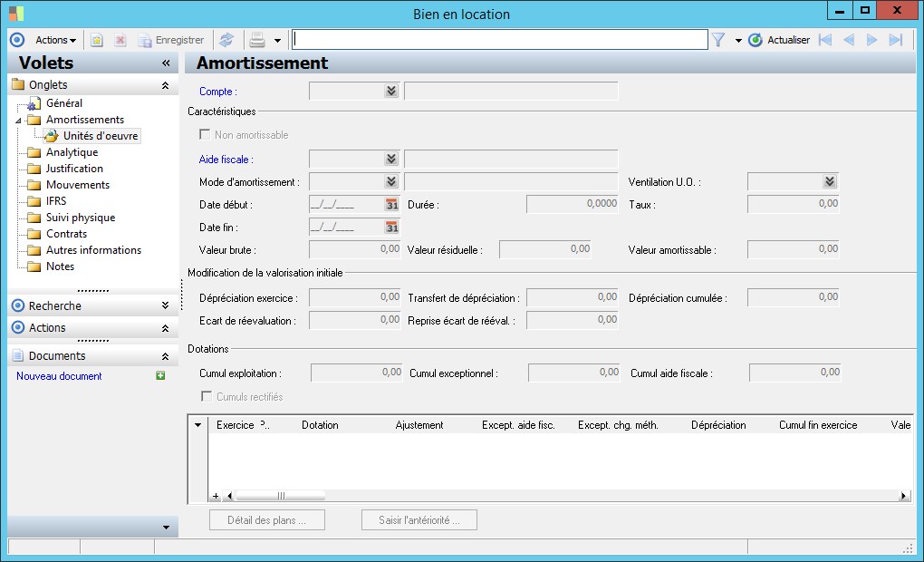Go to the last record
924x562 pixels.
pyautogui.click(x=896, y=40)
